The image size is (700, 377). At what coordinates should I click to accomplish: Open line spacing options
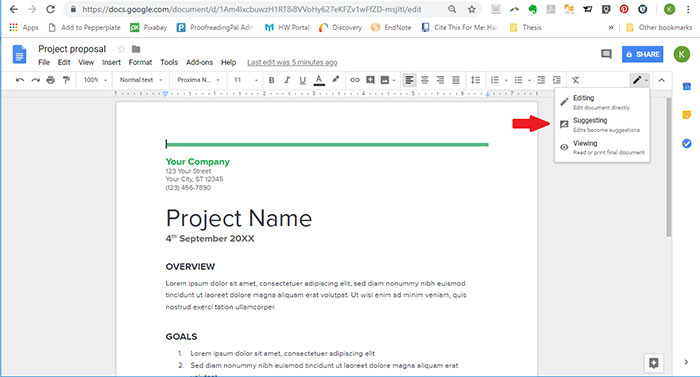pos(475,80)
